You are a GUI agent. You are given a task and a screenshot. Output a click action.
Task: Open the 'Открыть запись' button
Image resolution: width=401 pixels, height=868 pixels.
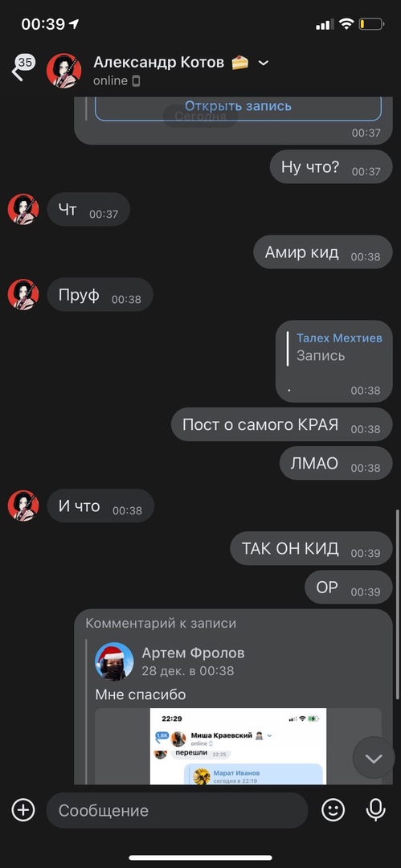click(238, 106)
